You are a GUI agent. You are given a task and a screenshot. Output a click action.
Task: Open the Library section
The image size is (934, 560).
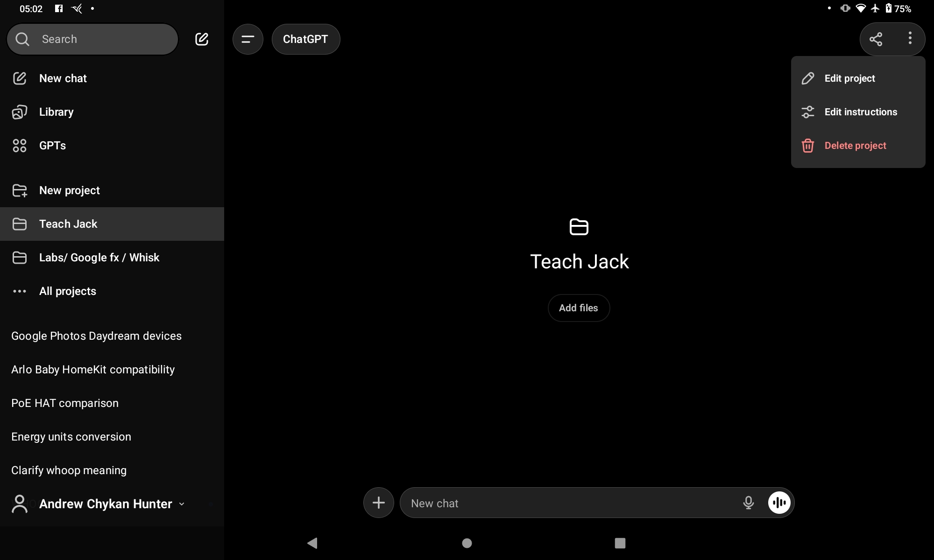point(56,112)
